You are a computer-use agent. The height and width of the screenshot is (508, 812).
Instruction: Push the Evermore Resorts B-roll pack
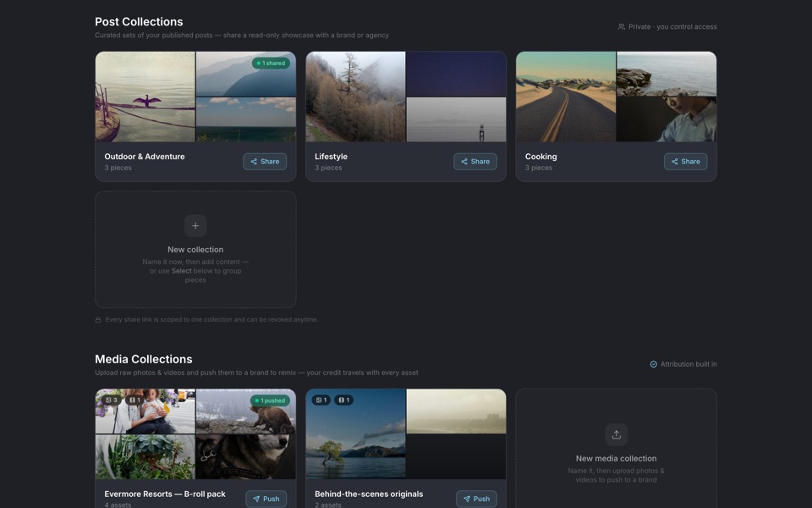(x=266, y=500)
